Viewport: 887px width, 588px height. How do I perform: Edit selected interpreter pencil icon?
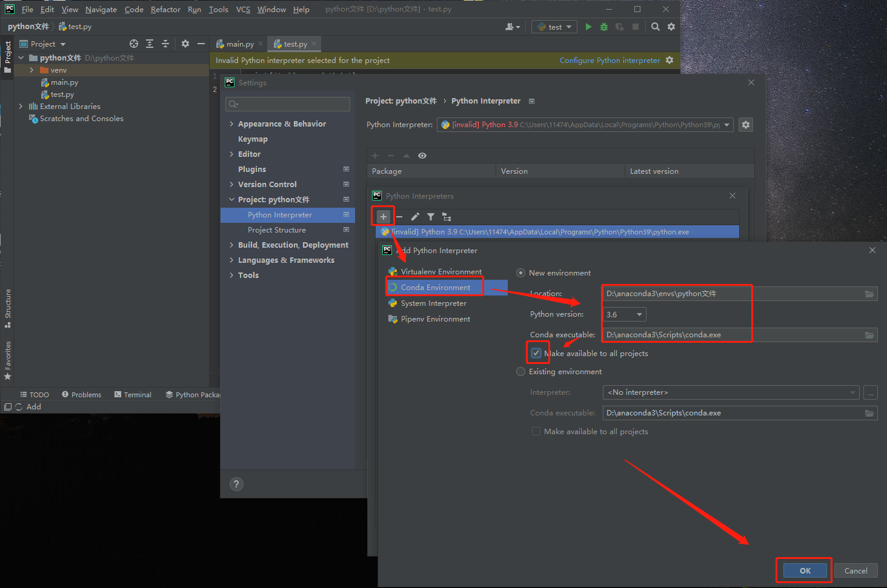(x=415, y=216)
